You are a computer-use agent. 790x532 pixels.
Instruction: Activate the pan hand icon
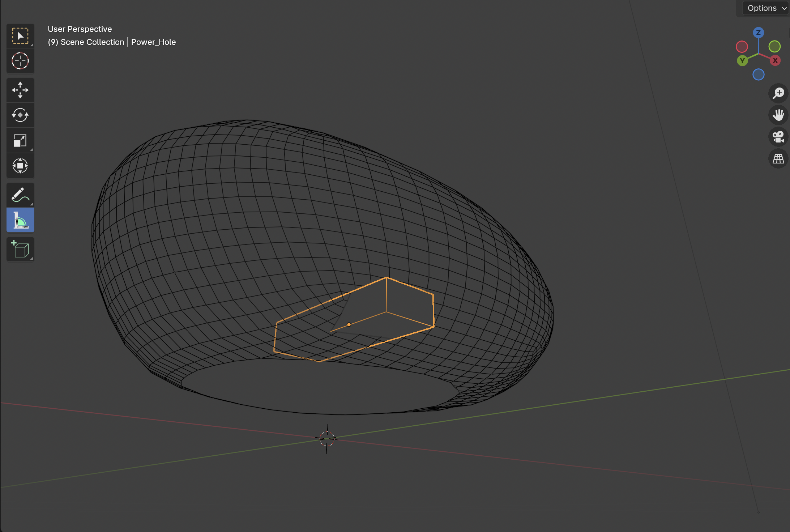coord(778,115)
